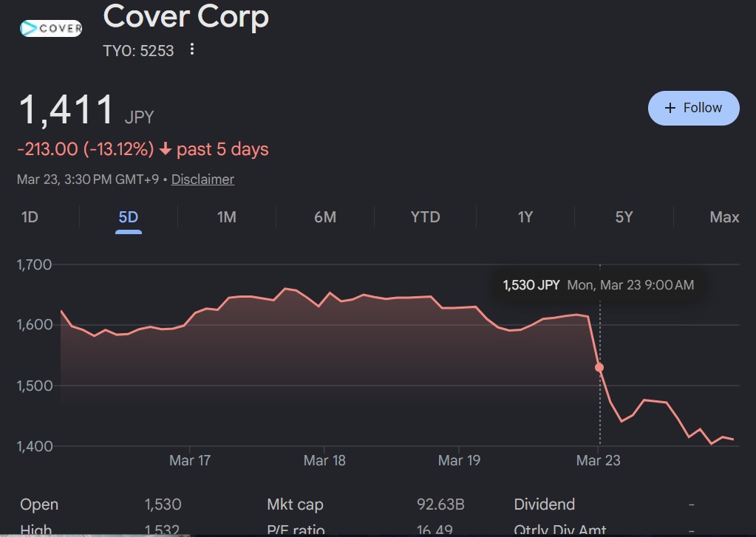756x537 pixels.
Task: Click the Mar 23, 3:30 PM GMT+9 timestamp
Action: (88, 179)
